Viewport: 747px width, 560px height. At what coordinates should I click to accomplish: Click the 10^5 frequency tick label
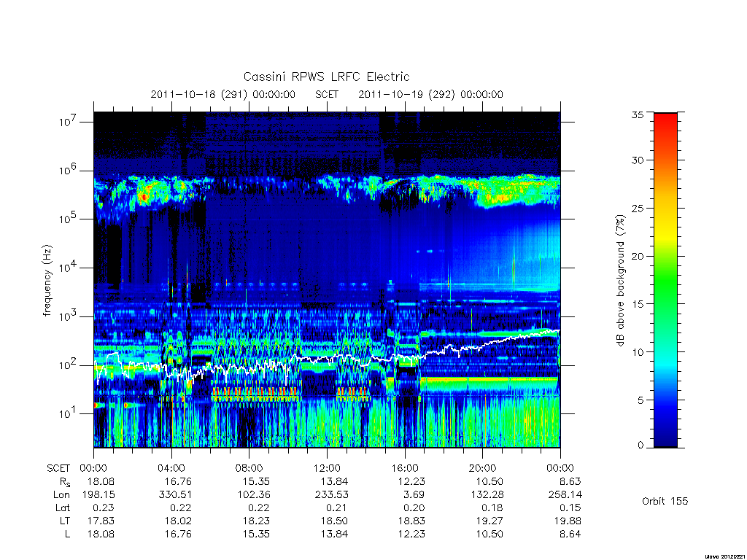pyautogui.click(x=69, y=219)
